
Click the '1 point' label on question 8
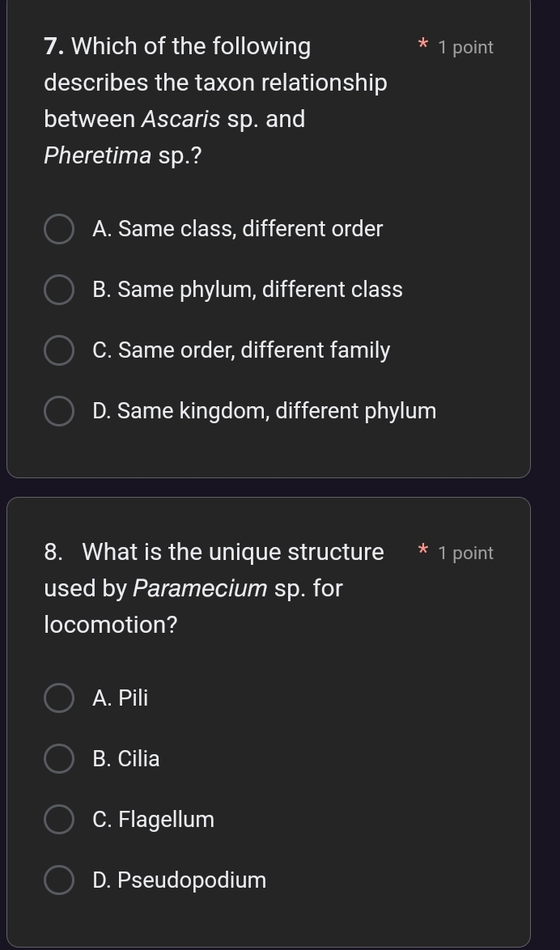[465, 553]
